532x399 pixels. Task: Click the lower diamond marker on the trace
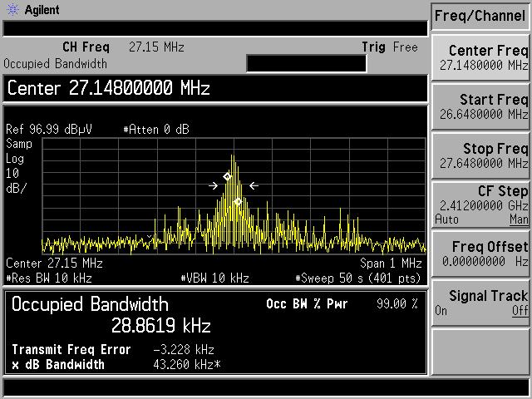coord(238,201)
